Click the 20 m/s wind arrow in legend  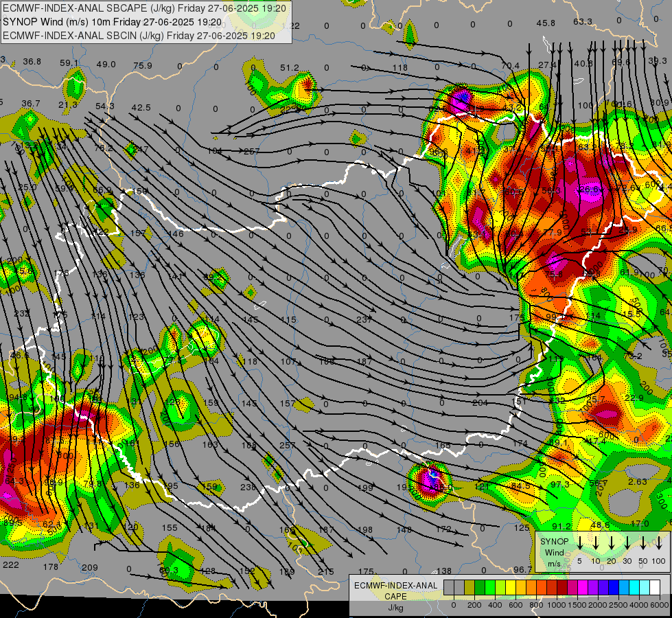(x=612, y=542)
